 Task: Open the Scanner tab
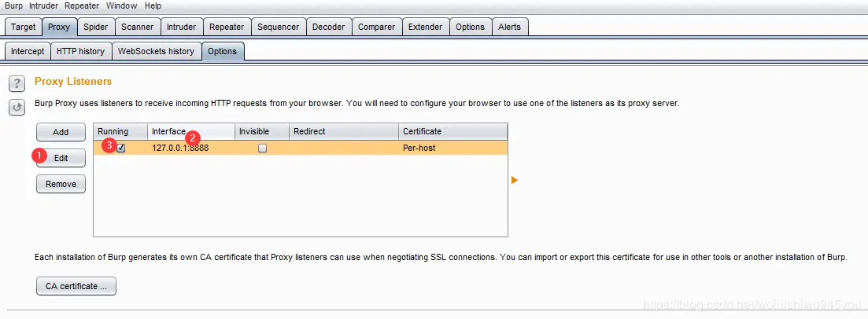tap(138, 27)
